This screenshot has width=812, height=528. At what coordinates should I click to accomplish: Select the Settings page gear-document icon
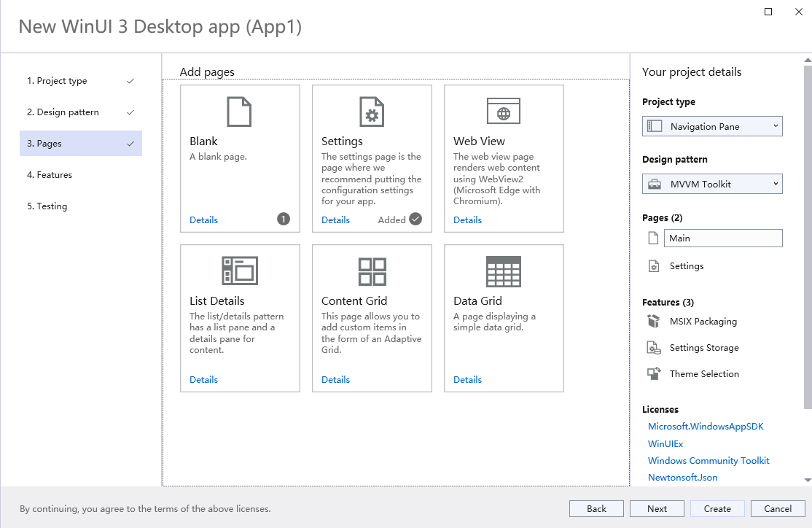pyautogui.click(x=372, y=112)
